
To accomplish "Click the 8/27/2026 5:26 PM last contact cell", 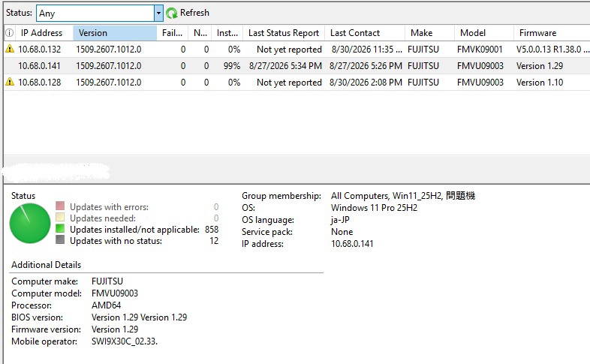I will pos(366,66).
